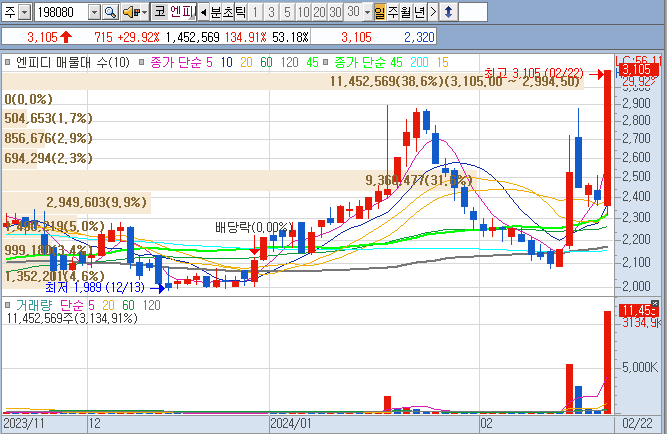Screen dimensions: 667x434
Task: Switch to the 월 (monthly) chart period
Action: (x=405, y=12)
